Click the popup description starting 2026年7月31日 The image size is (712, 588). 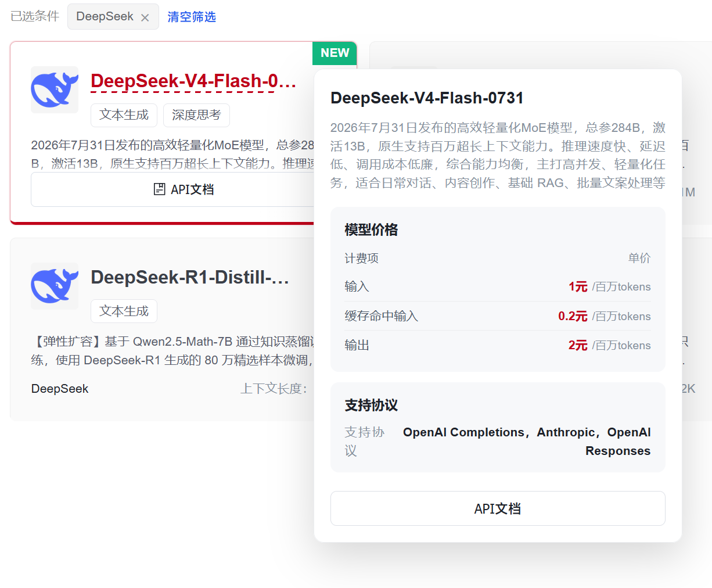click(x=498, y=155)
